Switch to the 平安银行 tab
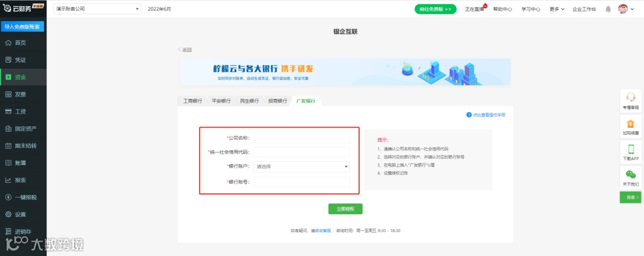This screenshot has width=644, height=256. coord(221,101)
